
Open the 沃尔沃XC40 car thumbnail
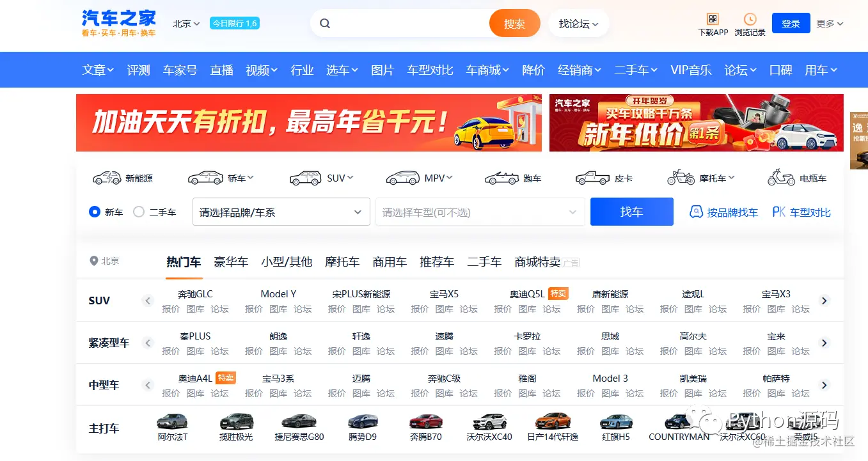[489, 421]
